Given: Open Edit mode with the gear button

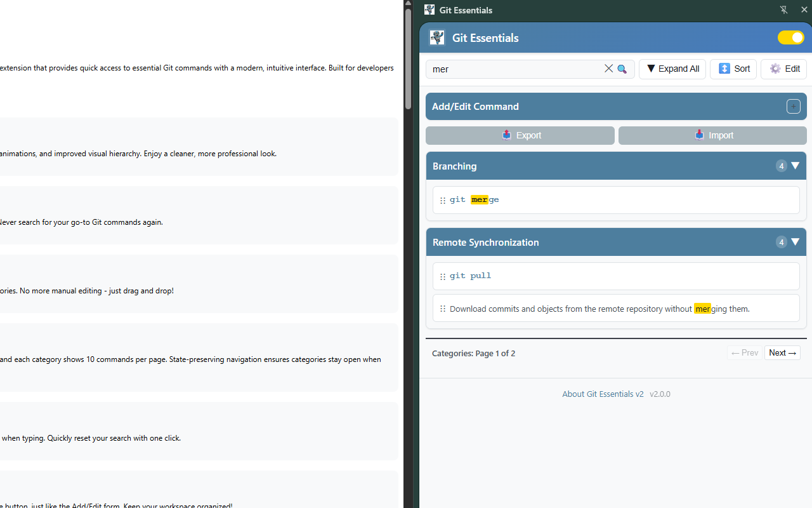Looking at the screenshot, I should (784, 69).
